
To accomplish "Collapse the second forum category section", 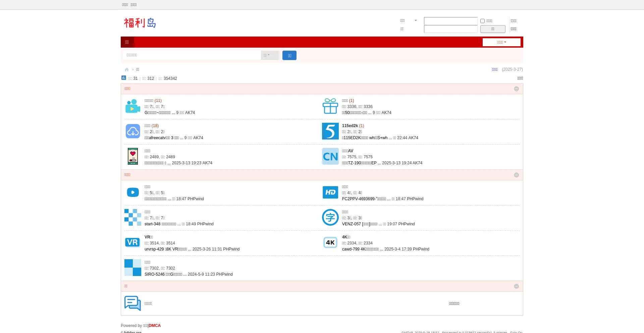I will click(516, 175).
